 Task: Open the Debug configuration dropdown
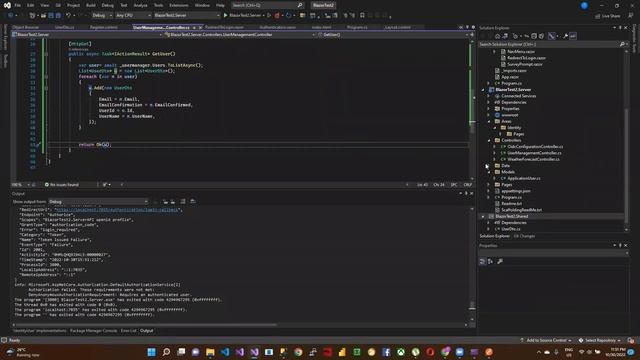[102, 15]
